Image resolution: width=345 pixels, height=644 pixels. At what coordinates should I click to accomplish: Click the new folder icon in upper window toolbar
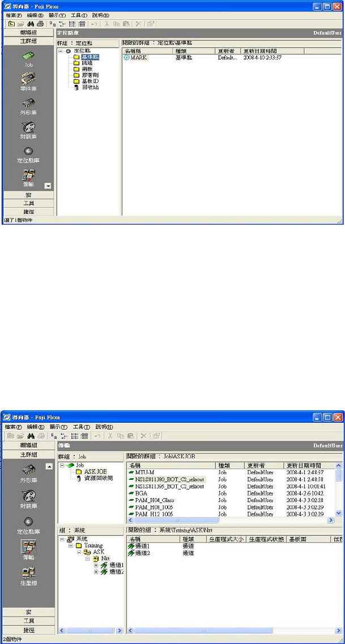pos(11,24)
